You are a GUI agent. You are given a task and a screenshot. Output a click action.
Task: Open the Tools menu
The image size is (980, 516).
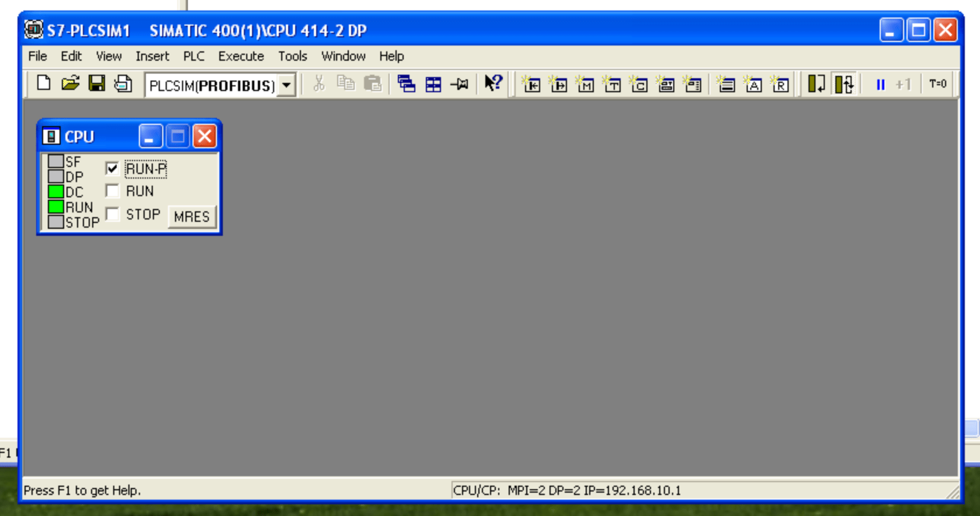(x=292, y=56)
